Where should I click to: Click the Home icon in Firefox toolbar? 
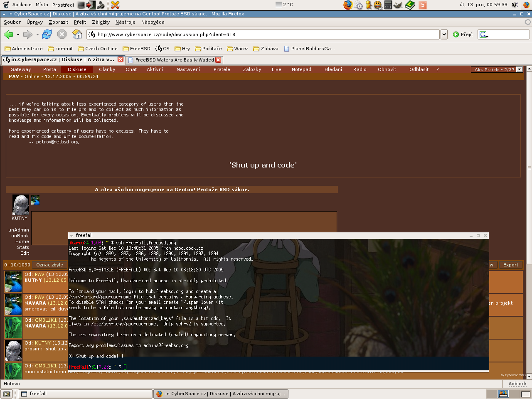click(77, 34)
